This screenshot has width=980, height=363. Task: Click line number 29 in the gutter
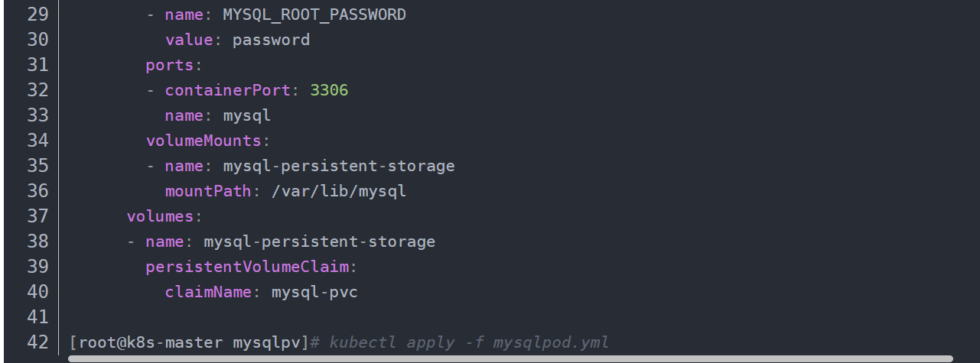tap(37, 15)
